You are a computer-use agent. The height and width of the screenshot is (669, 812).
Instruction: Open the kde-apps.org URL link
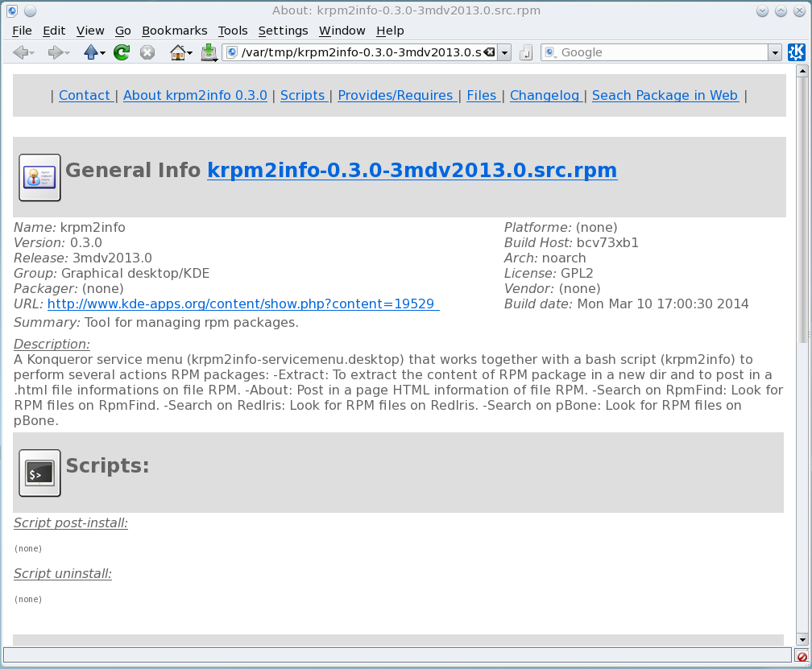pyautogui.click(x=243, y=304)
